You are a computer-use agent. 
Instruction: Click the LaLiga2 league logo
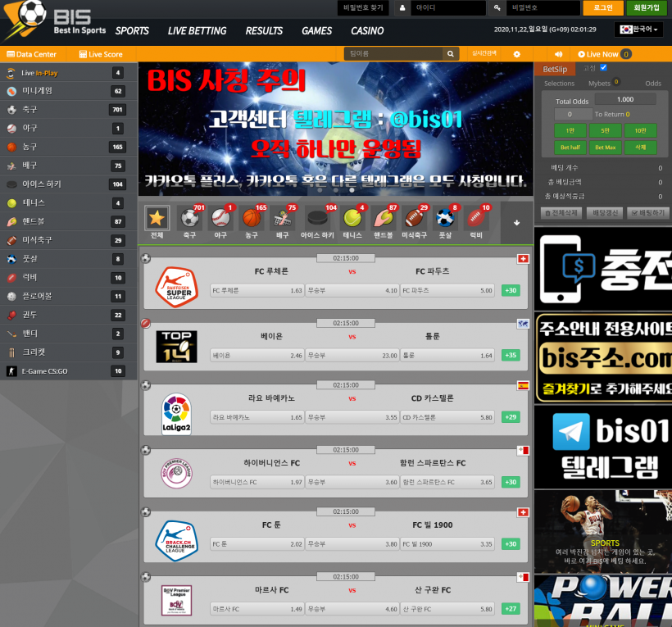176,414
